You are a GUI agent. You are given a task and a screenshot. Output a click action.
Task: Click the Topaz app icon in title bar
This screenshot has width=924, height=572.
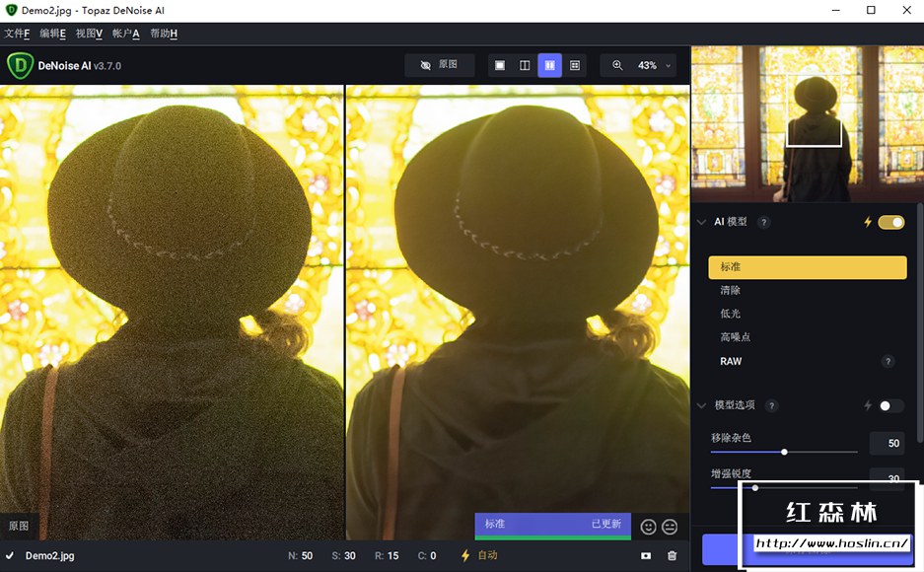(11, 10)
